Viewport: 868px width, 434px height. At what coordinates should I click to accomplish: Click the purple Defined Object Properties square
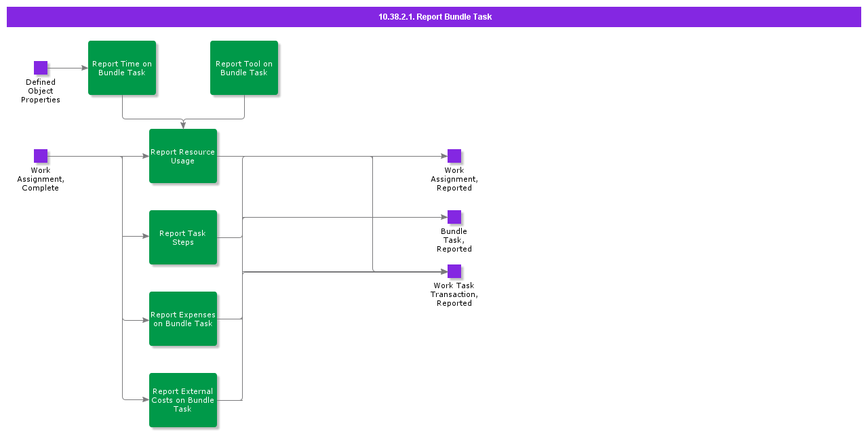[41, 68]
